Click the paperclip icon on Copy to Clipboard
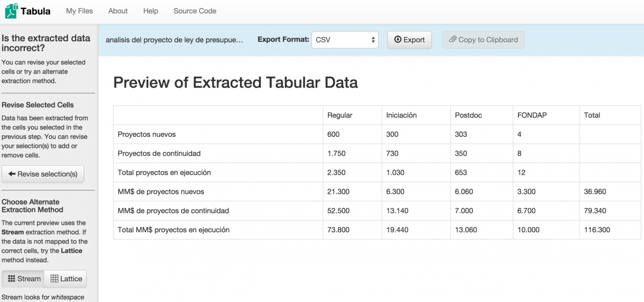 (452, 40)
